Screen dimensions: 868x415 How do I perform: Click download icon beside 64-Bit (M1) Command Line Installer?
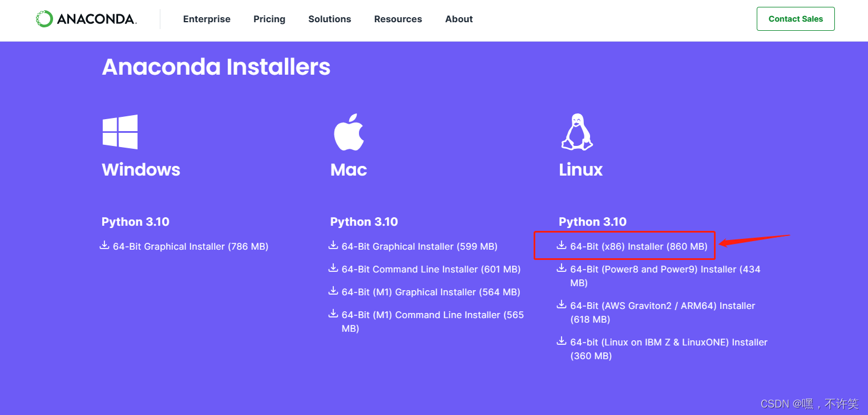[333, 314]
